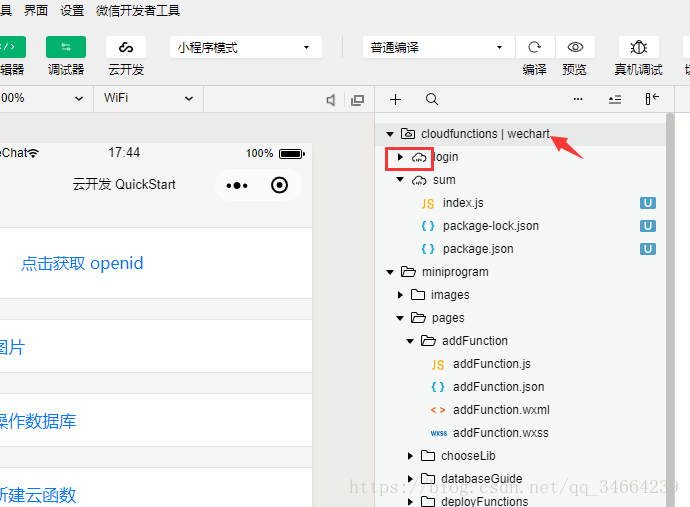Click the 新建云函数 link in simulator
Image resolution: width=690 pixels, height=507 pixels.
pos(38,495)
